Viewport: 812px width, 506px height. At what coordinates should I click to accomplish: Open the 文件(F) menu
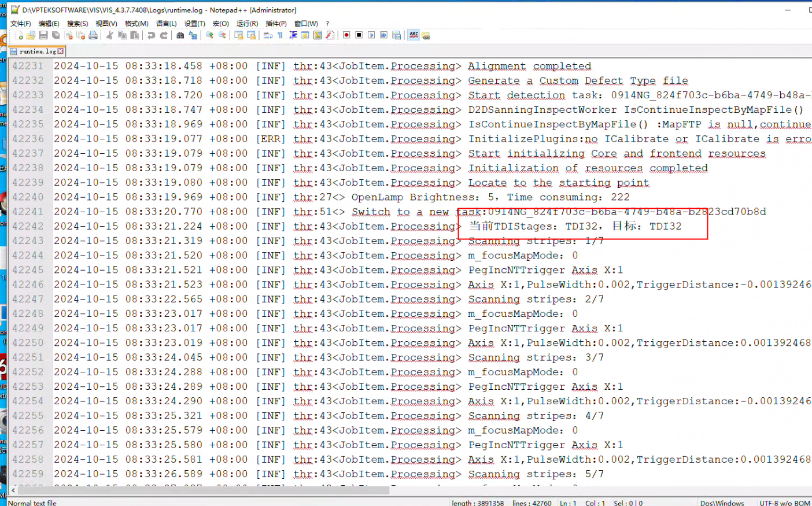pos(21,24)
